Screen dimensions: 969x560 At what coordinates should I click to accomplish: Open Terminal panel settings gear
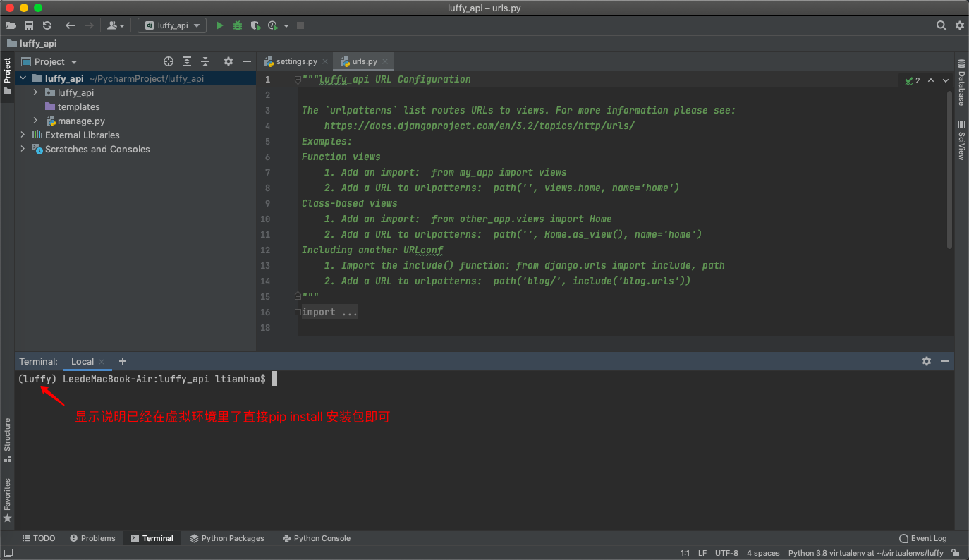[927, 361]
